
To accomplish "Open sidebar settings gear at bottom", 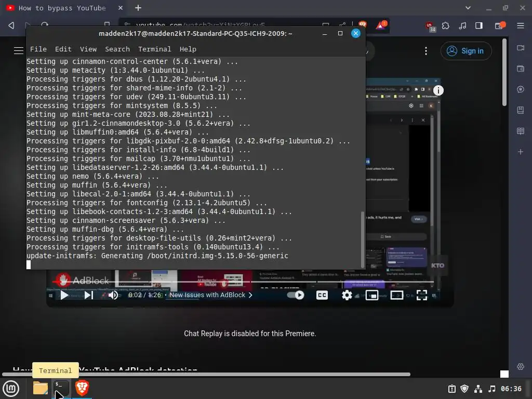I will click(x=521, y=366).
